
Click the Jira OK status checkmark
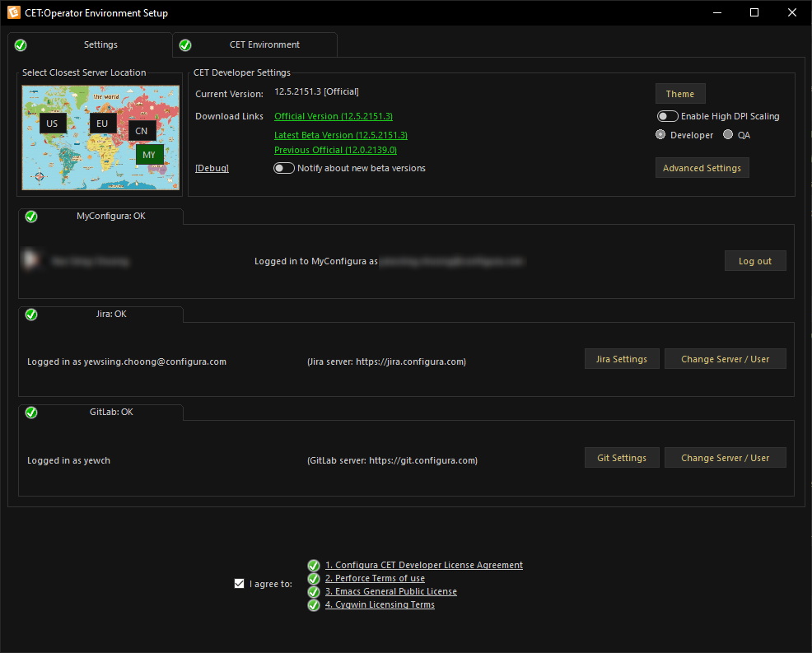(31, 315)
